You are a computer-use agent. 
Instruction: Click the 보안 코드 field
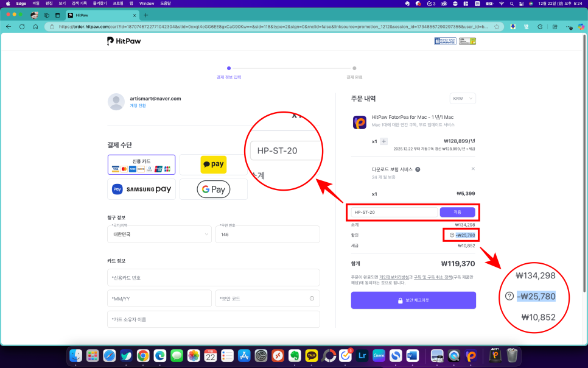[x=268, y=299]
